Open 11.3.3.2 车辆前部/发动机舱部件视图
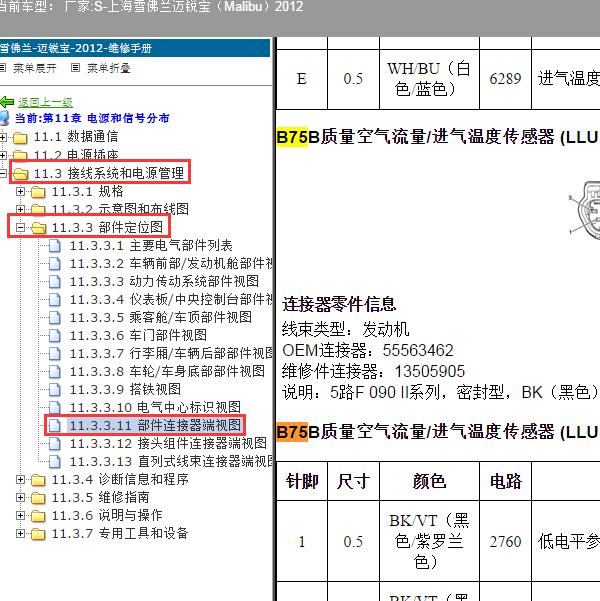 pos(171,263)
